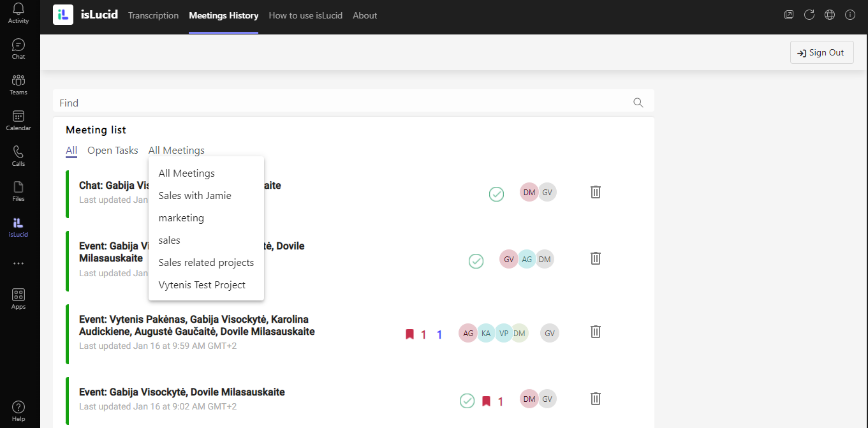
Task: Open the How to use isLucid page
Action: [305, 15]
